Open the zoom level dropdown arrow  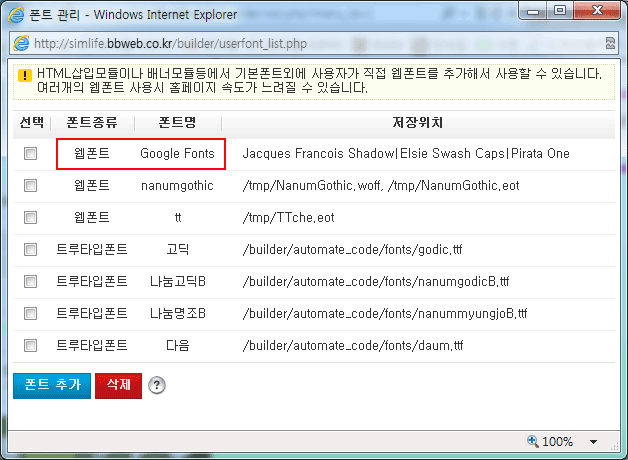coord(593,442)
